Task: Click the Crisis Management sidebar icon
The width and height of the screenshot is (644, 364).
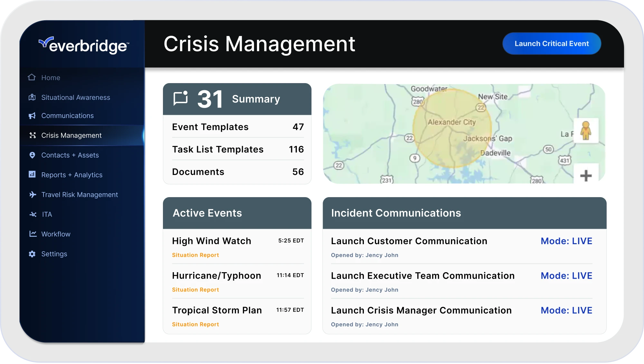Action: pos(33,135)
